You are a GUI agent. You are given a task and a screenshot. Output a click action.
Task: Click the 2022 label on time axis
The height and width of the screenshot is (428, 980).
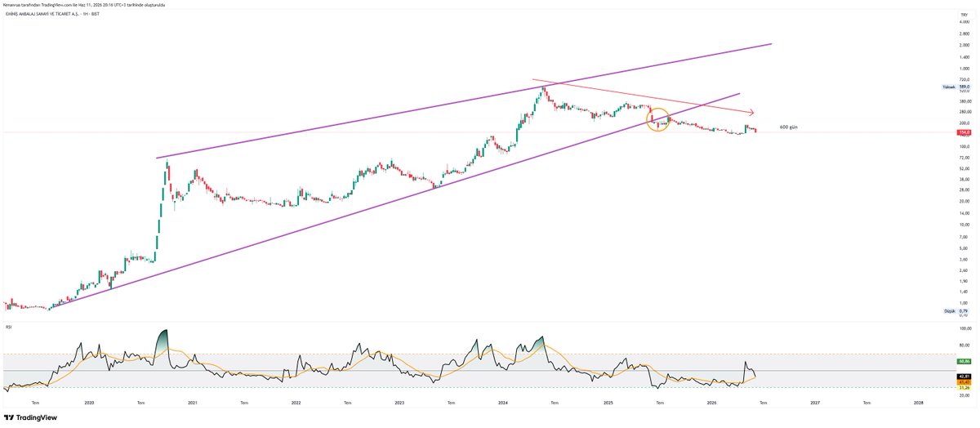click(x=296, y=403)
